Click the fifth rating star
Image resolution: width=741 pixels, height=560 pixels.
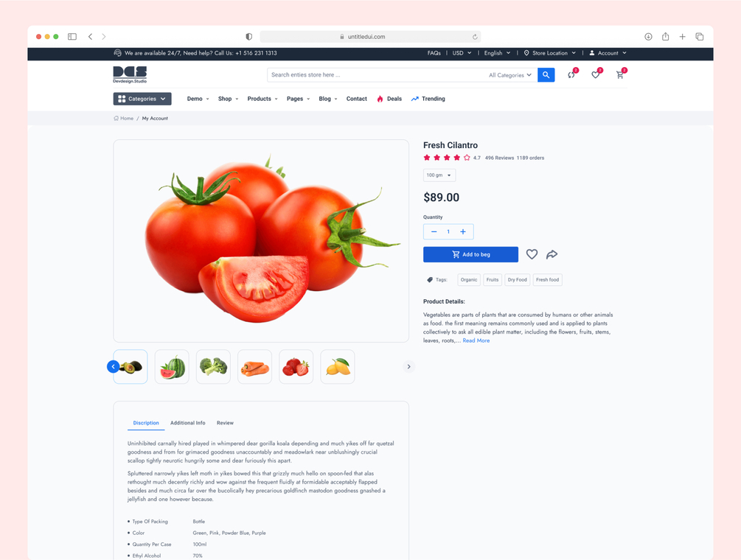point(467,158)
